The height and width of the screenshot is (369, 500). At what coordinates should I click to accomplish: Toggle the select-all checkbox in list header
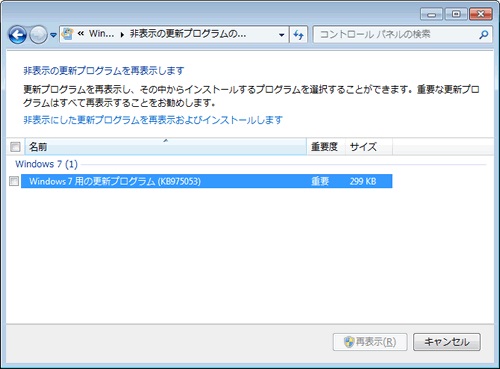[x=15, y=147]
